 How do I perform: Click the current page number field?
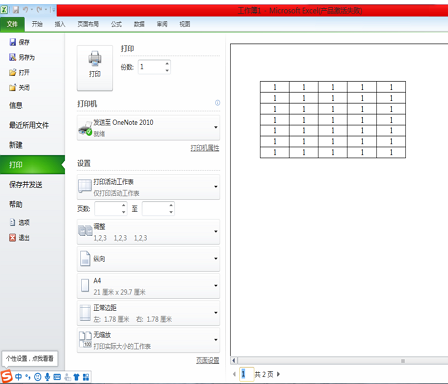[247, 374]
